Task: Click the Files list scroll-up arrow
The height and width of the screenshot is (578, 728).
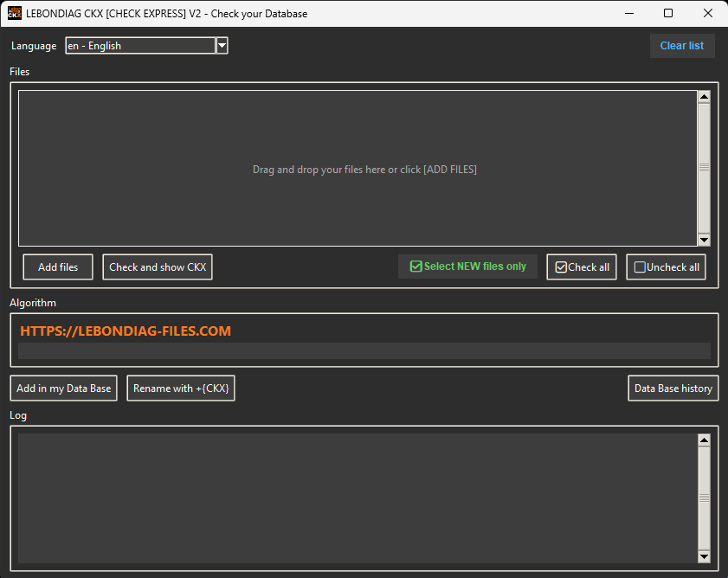Action: [704, 97]
